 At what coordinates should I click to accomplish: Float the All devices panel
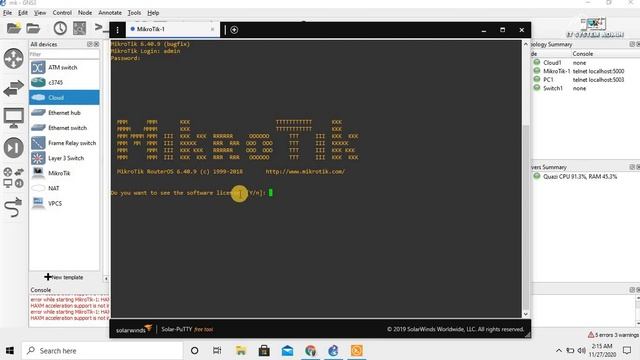click(x=90, y=44)
